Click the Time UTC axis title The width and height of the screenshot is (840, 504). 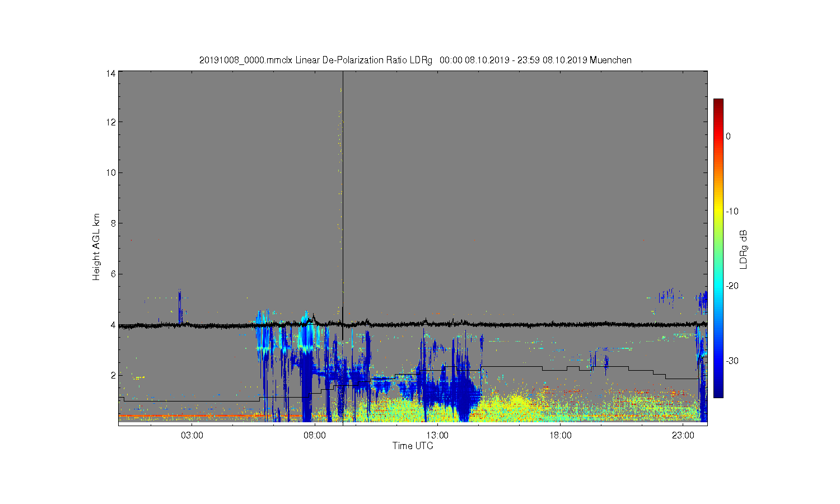[x=413, y=446]
